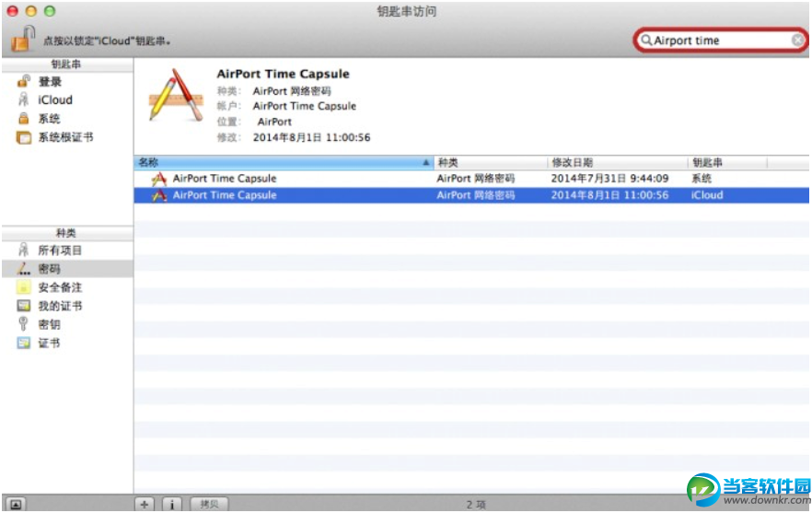
Task: Select the 登录 keychain
Action: 50,81
